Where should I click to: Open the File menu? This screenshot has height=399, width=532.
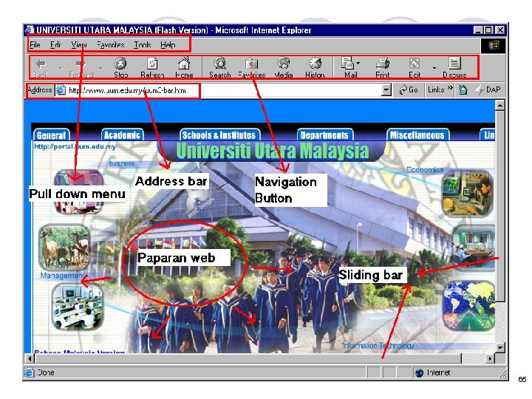click(x=35, y=45)
